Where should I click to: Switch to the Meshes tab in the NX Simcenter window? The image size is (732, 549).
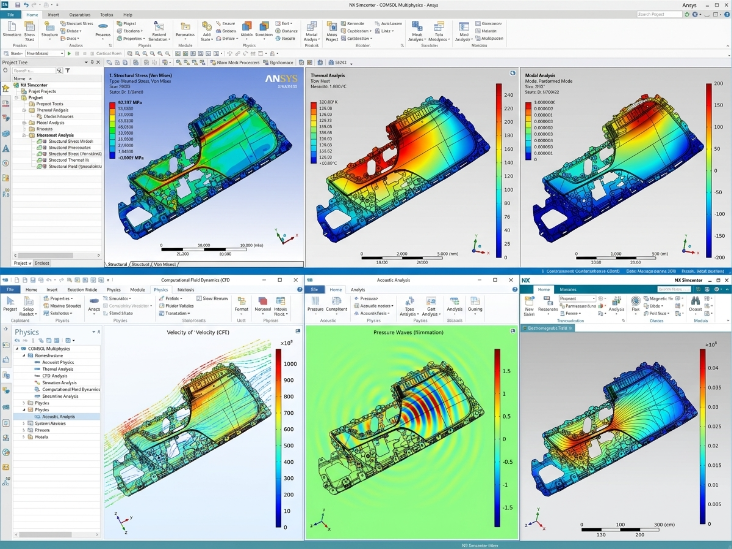point(568,289)
